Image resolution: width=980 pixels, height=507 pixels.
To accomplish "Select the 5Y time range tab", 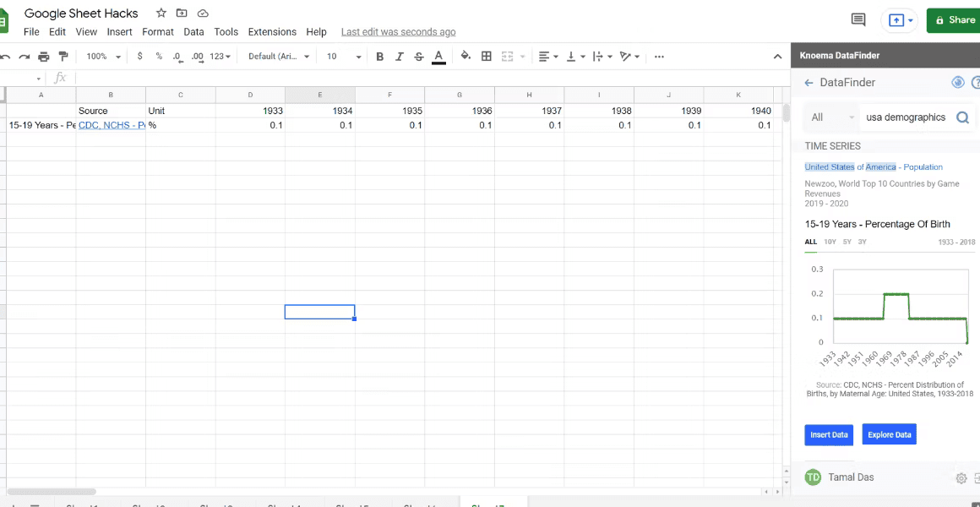I will tap(847, 242).
